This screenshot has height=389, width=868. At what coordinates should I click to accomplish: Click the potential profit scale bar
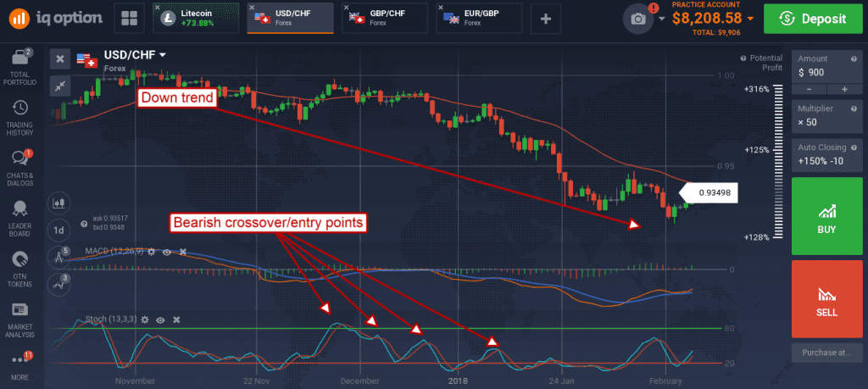tap(778, 162)
